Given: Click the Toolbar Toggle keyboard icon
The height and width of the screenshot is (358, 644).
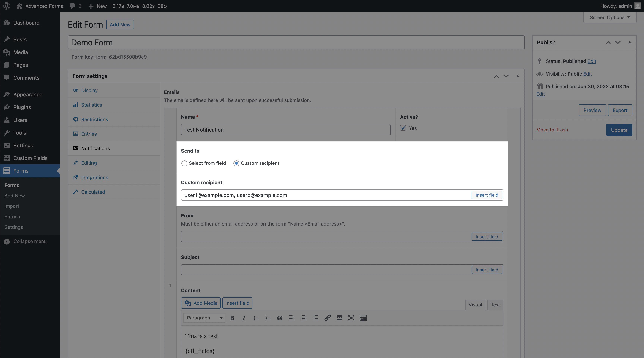Looking at the screenshot, I should pyautogui.click(x=363, y=318).
